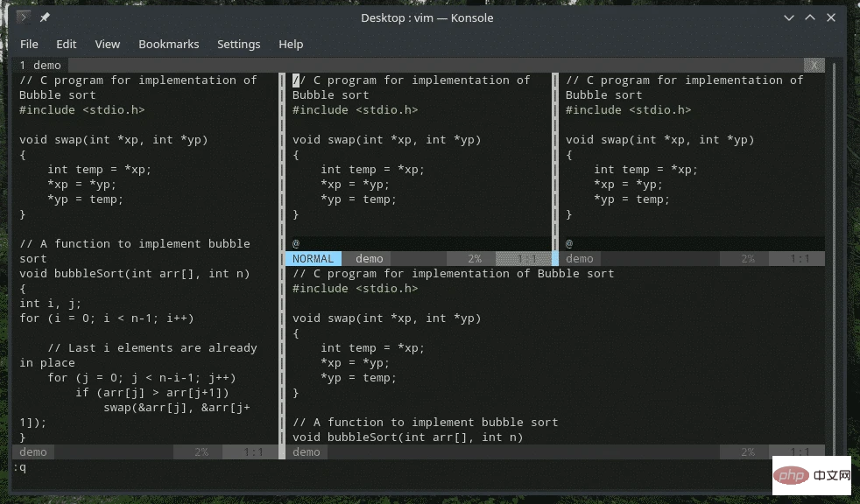Close the vim tab with X button

[x=815, y=65]
